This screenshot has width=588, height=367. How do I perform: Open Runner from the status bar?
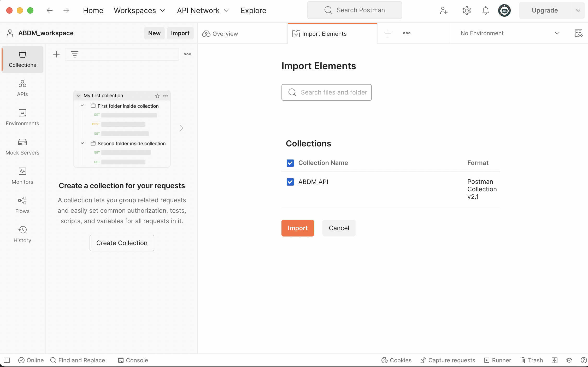[497, 360]
